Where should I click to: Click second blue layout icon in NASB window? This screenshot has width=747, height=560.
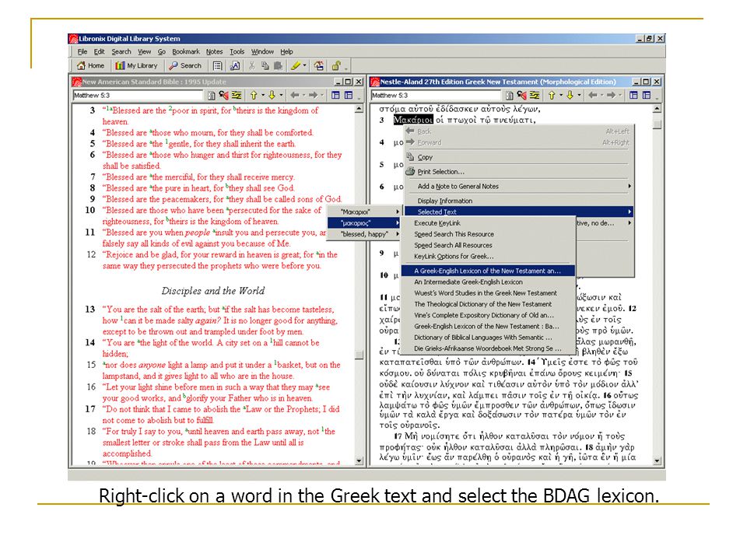(x=349, y=95)
